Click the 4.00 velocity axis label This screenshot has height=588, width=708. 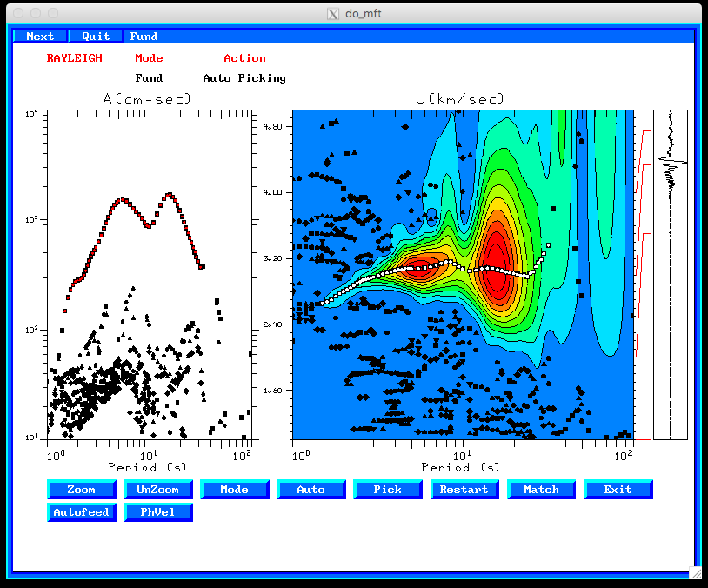click(x=272, y=192)
